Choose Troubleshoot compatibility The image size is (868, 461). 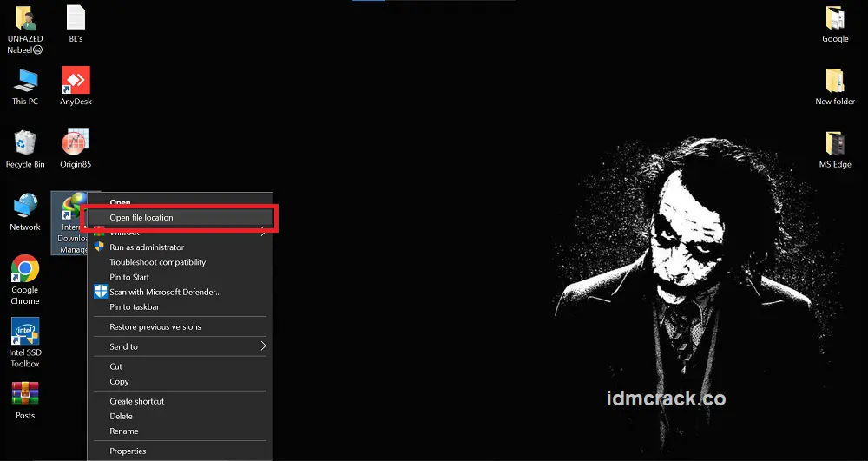click(x=180, y=262)
